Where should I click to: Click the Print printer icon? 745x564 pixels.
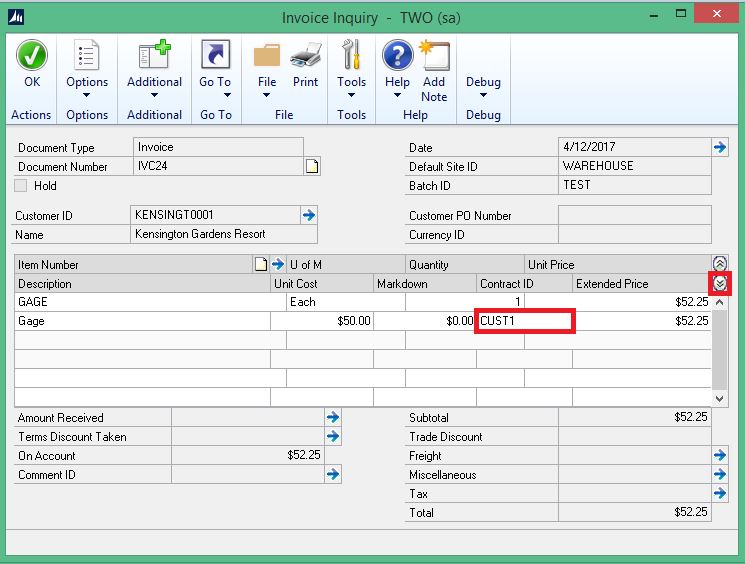306,55
